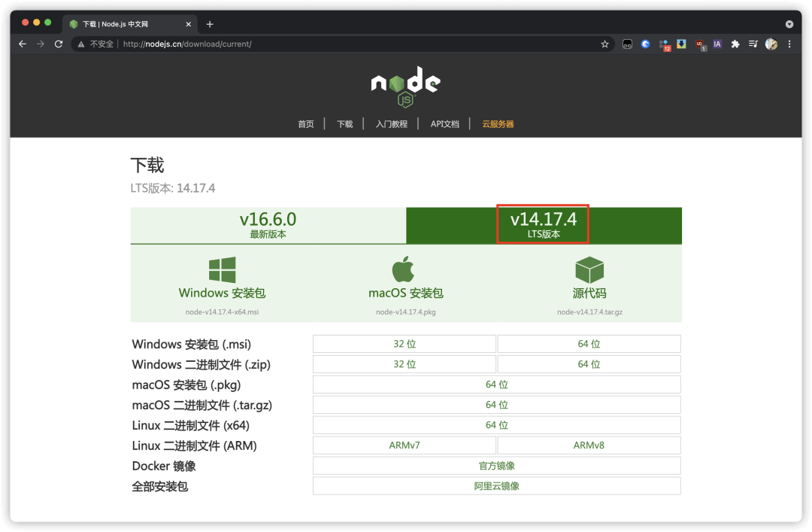Download 64 位 Windows .msi installer
Image resolution: width=812 pixels, height=532 pixels.
pyautogui.click(x=589, y=344)
